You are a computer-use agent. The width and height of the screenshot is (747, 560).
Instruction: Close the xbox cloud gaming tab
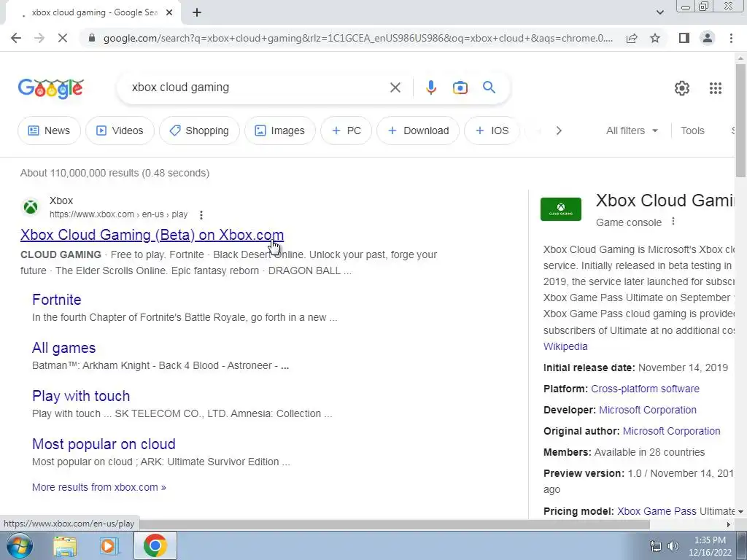169,12
